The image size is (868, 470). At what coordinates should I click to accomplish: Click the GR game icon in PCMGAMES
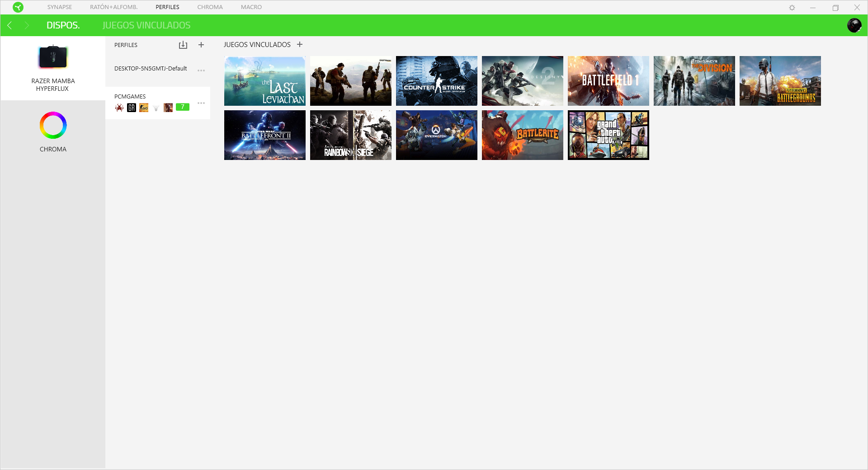point(132,108)
